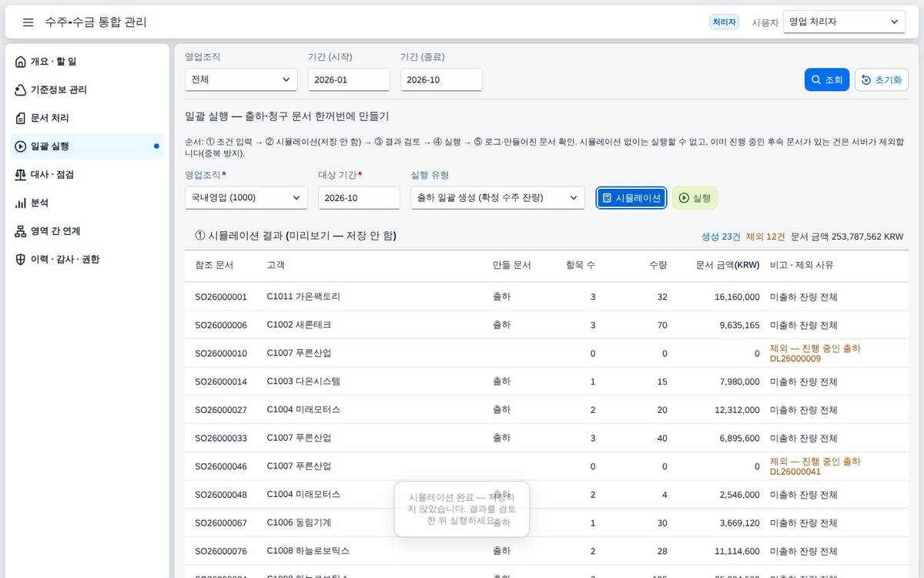Click amount 16,160,000
924x578 pixels.
pyautogui.click(x=737, y=297)
